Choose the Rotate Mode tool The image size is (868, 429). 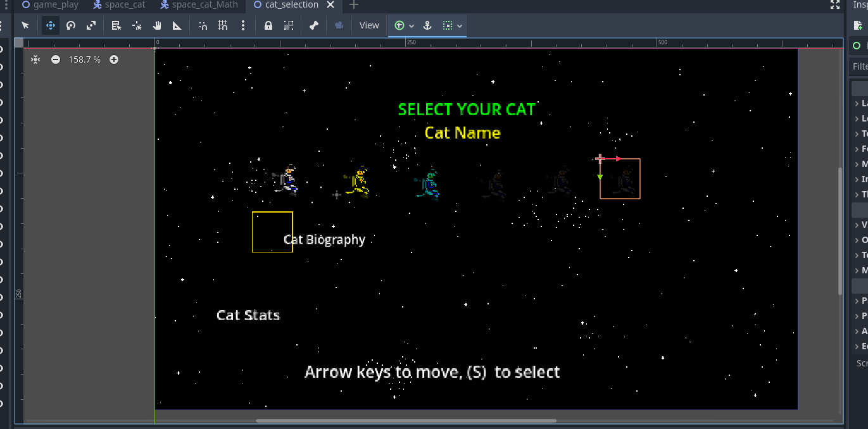[x=71, y=25]
